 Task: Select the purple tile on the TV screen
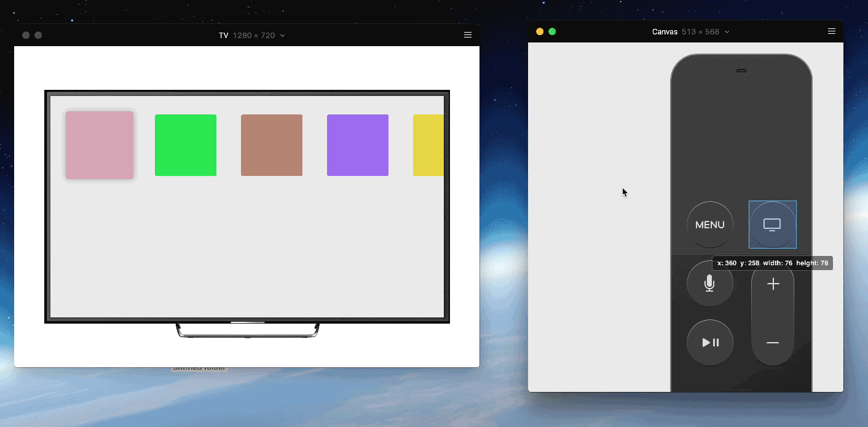358,145
